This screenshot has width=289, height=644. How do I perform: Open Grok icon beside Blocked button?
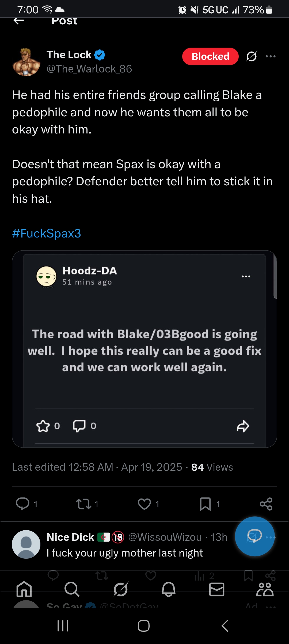[252, 56]
